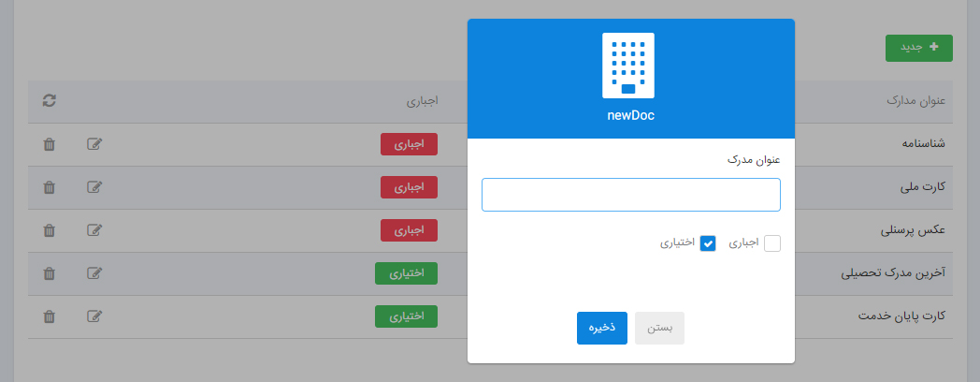Edit the آخرین مدرک تحصیلی row
This screenshot has height=382, width=980.
[94, 273]
